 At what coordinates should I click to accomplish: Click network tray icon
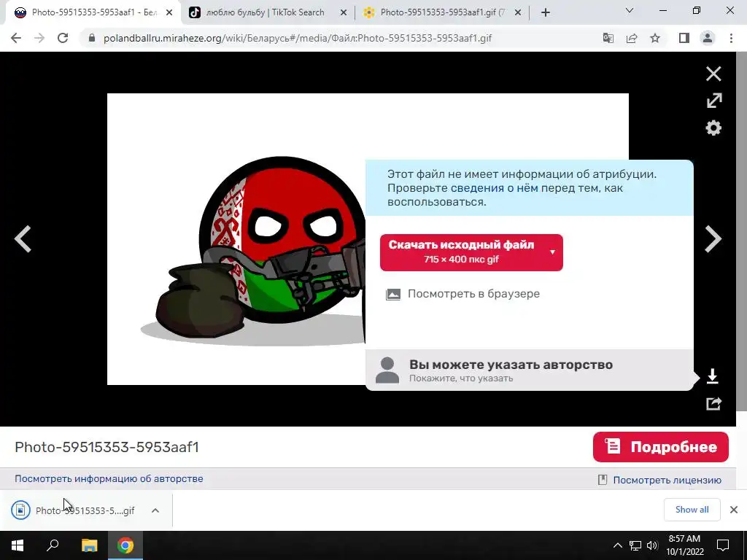tap(635, 545)
